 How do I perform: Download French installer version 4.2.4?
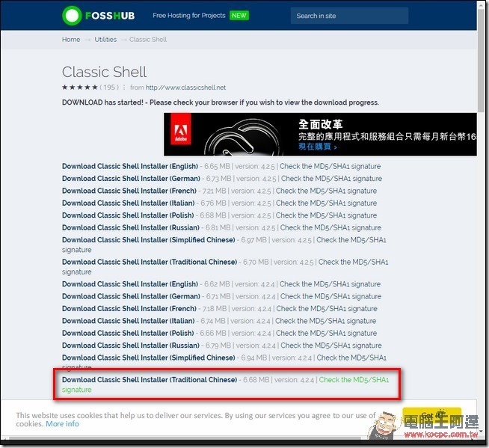(129, 309)
